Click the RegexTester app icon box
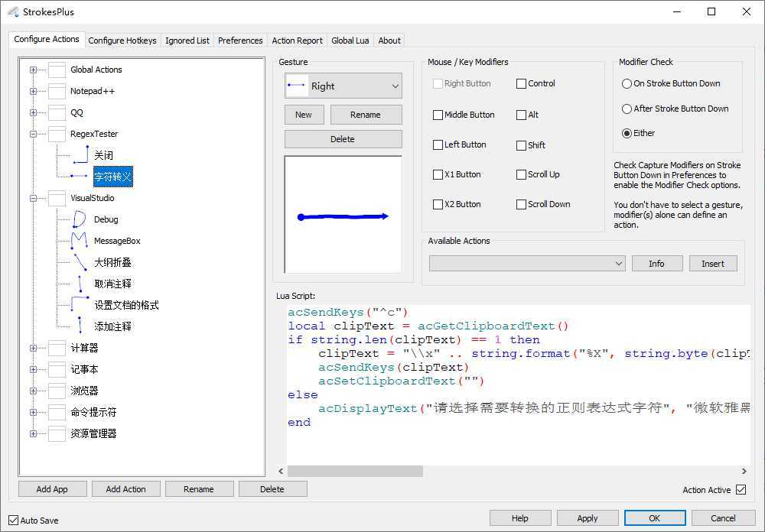 coord(57,134)
